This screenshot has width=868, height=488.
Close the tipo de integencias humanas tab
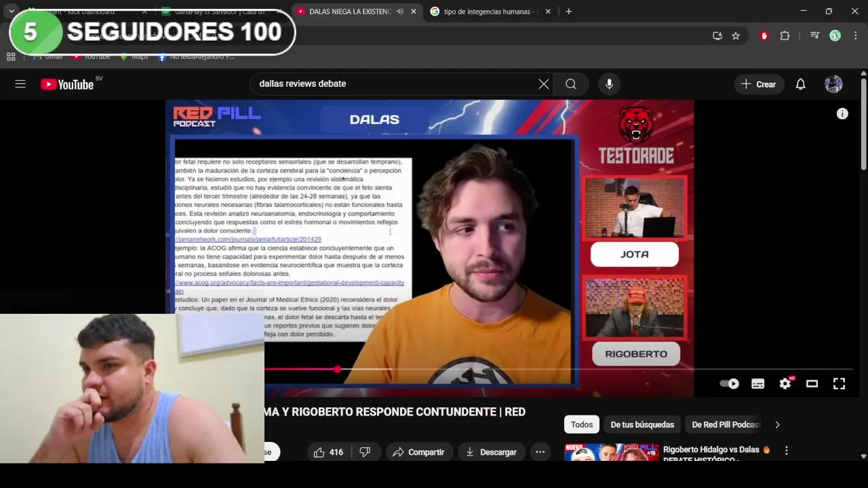click(x=548, y=12)
